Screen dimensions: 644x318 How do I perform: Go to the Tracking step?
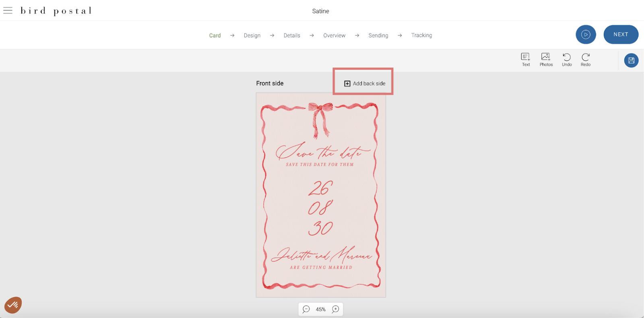tap(421, 35)
